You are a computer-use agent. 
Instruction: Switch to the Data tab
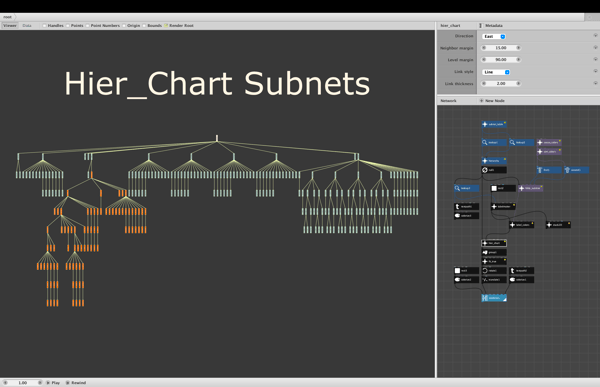(27, 26)
